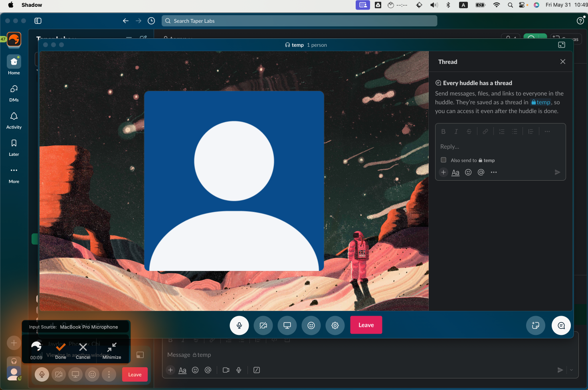Image resolution: width=588 pixels, height=390 pixels.
Task: Open the huddle settings gear
Action: 335,325
